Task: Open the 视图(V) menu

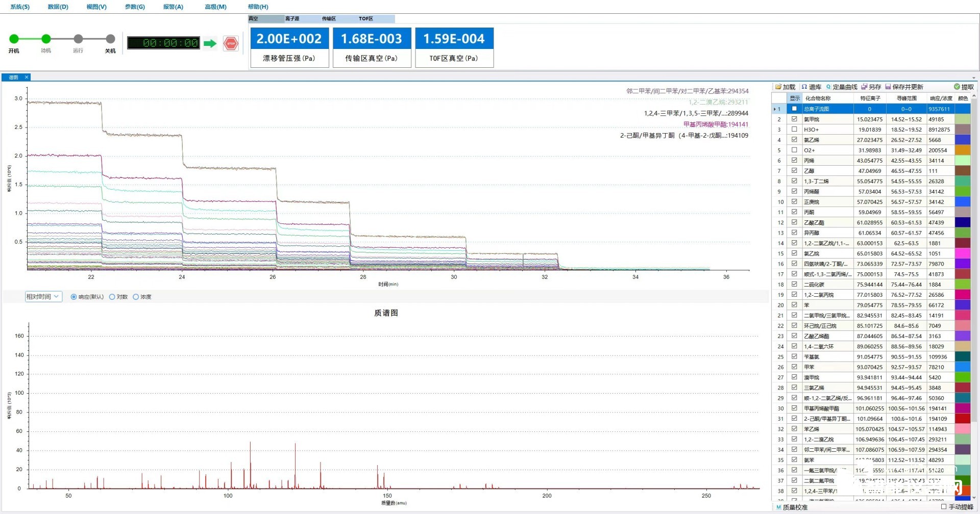Action: 96,7
